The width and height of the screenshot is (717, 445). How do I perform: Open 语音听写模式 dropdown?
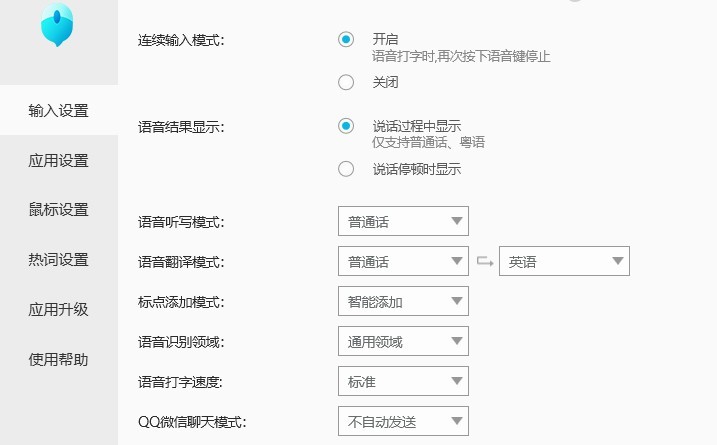pos(403,222)
